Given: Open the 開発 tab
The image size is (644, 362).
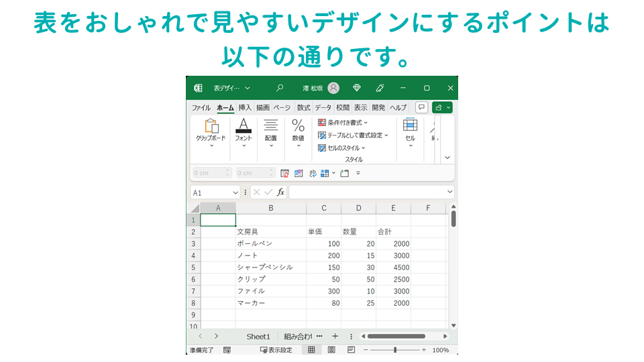Looking at the screenshot, I should (378, 107).
